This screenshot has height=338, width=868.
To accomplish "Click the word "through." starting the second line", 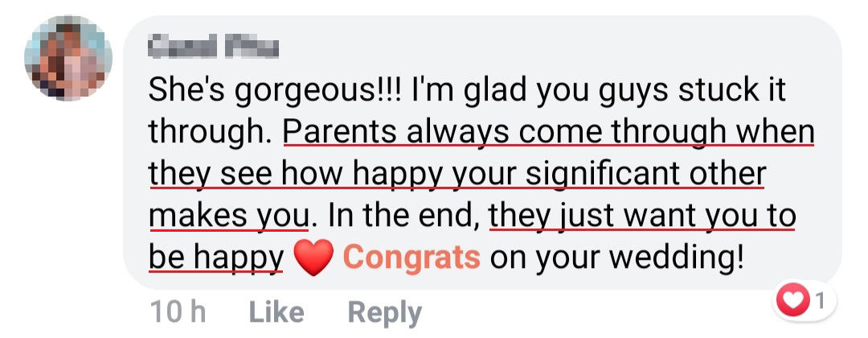I will pos(211,133).
